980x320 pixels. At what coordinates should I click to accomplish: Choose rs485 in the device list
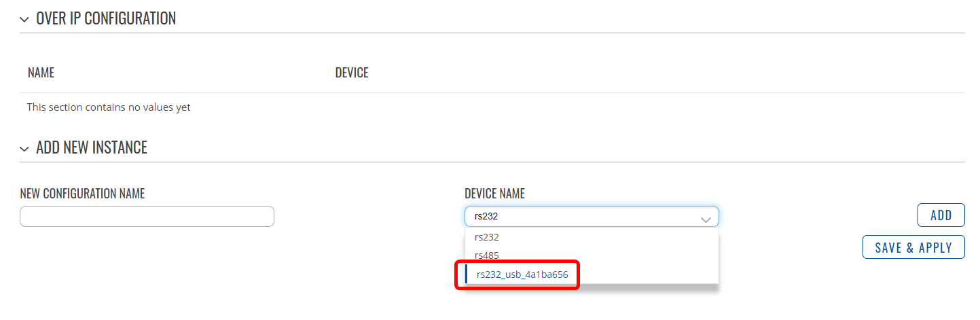coord(592,255)
